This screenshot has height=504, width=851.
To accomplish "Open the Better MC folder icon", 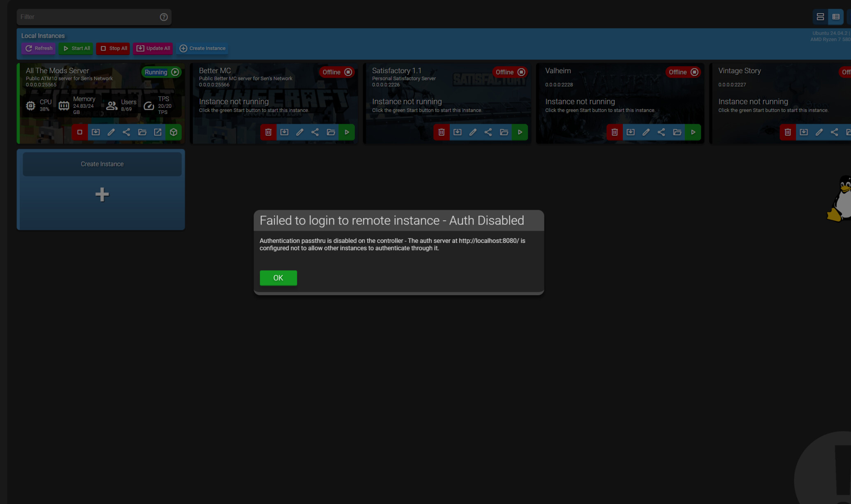I will pyautogui.click(x=331, y=132).
